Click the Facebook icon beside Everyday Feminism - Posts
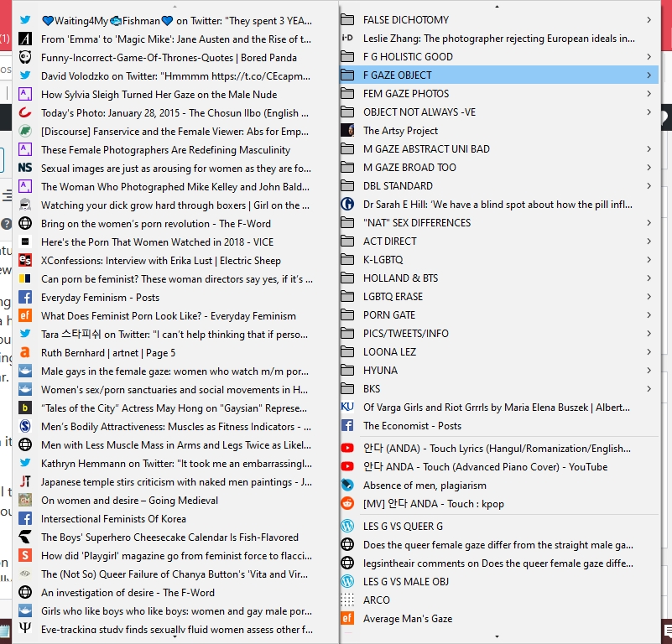Image resolution: width=672 pixels, height=644 pixels. (x=25, y=298)
